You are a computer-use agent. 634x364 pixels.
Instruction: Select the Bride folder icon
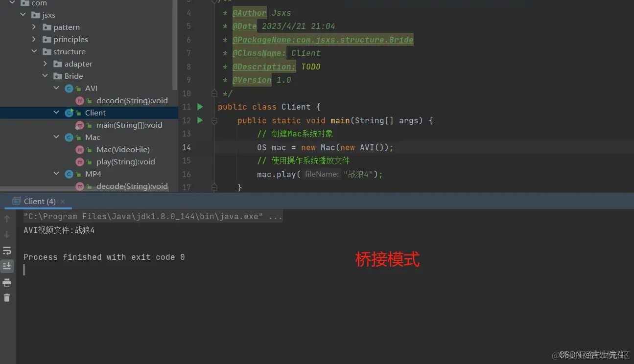tap(58, 76)
